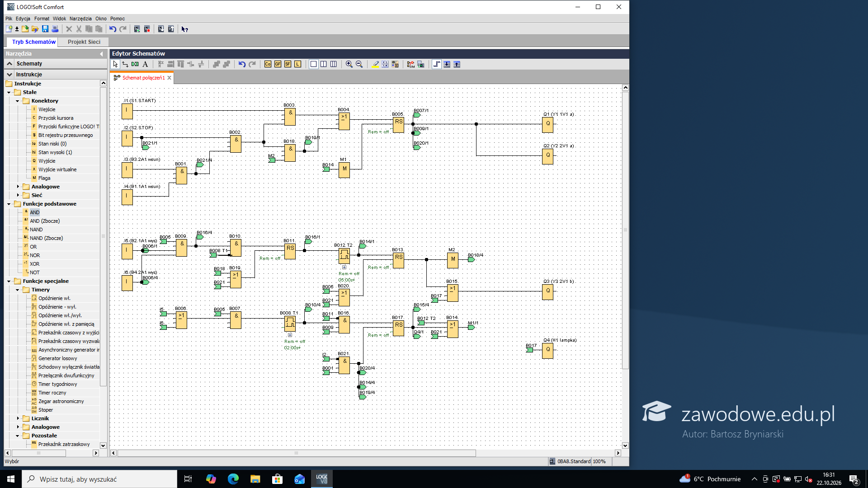Click the GF basic functions icon

click(x=278, y=64)
